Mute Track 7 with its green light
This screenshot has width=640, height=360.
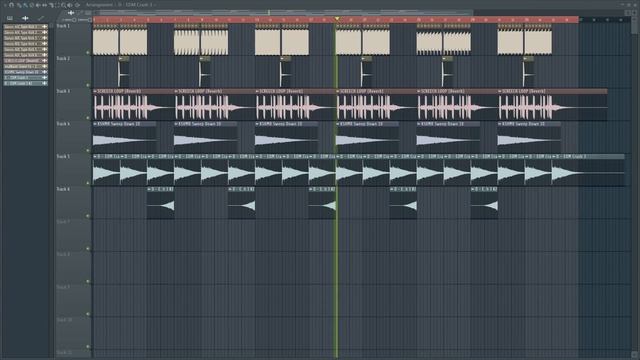[x=88, y=248]
